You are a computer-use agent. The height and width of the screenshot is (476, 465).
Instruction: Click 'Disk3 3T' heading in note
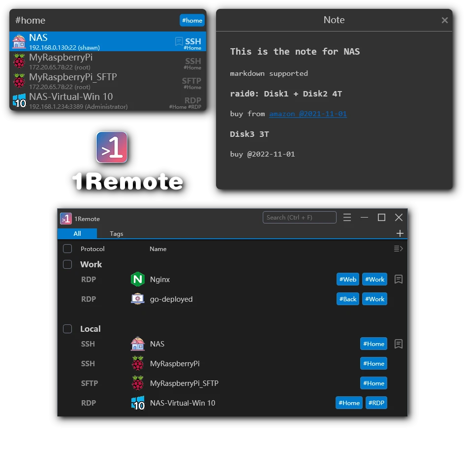[x=249, y=134]
